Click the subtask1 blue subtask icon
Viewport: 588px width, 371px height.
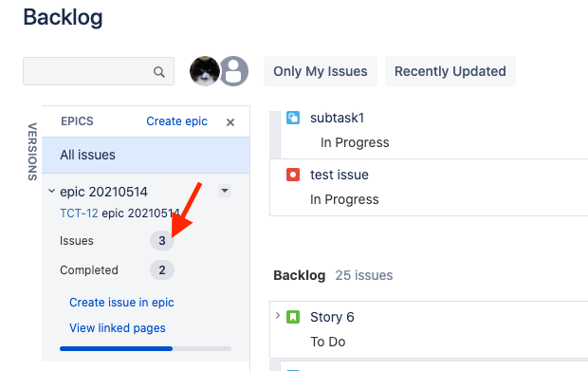point(293,118)
